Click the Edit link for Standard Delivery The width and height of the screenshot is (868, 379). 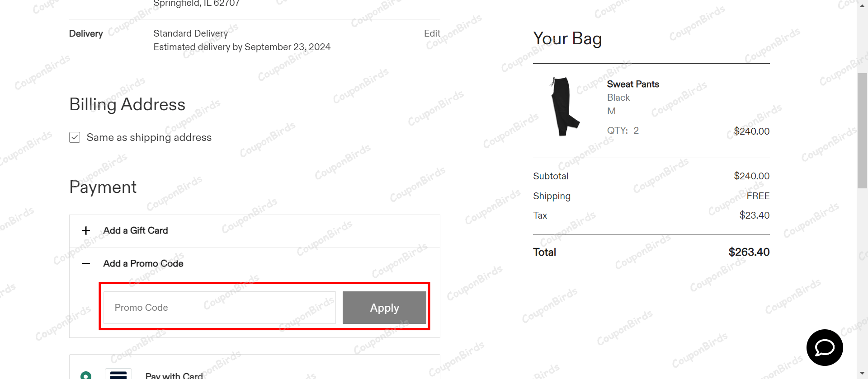(x=432, y=33)
